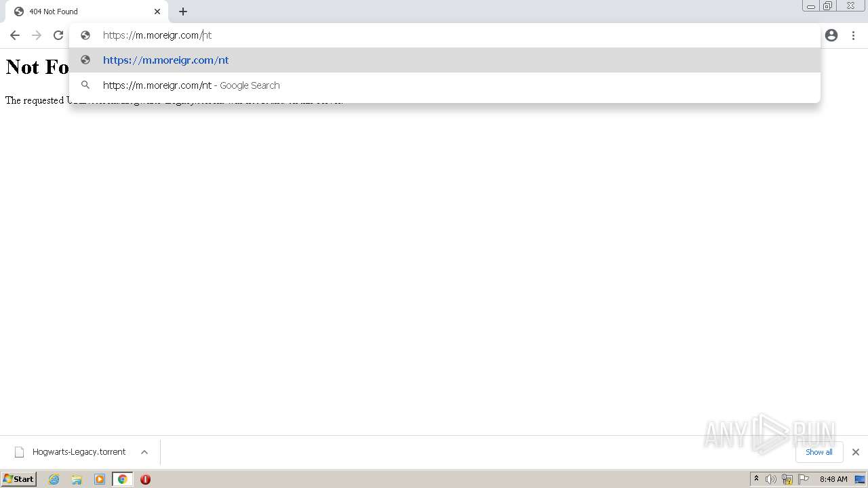Open the network status tray icon
Image resolution: width=868 pixels, height=488 pixels.
[787, 479]
